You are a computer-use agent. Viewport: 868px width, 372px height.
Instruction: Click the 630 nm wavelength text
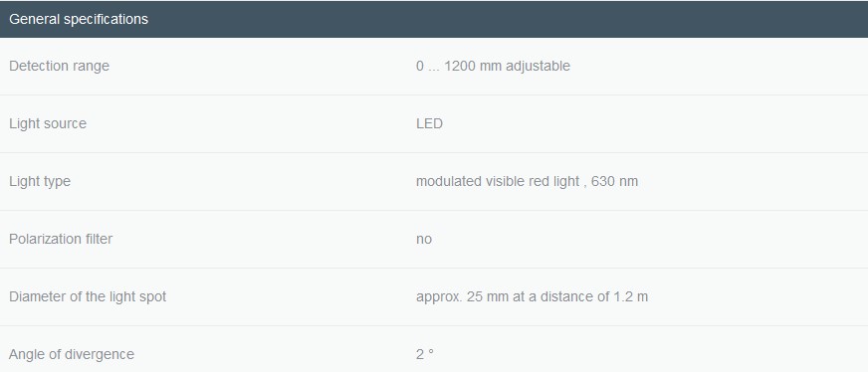pyautogui.click(x=614, y=181)
